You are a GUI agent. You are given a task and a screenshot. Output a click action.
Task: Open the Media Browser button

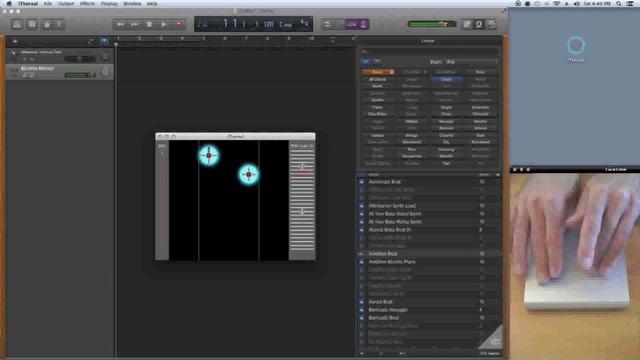491,24
